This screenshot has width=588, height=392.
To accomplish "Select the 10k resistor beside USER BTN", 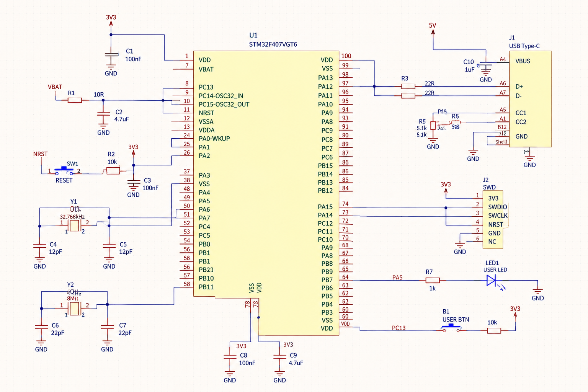I will [494, 331].
